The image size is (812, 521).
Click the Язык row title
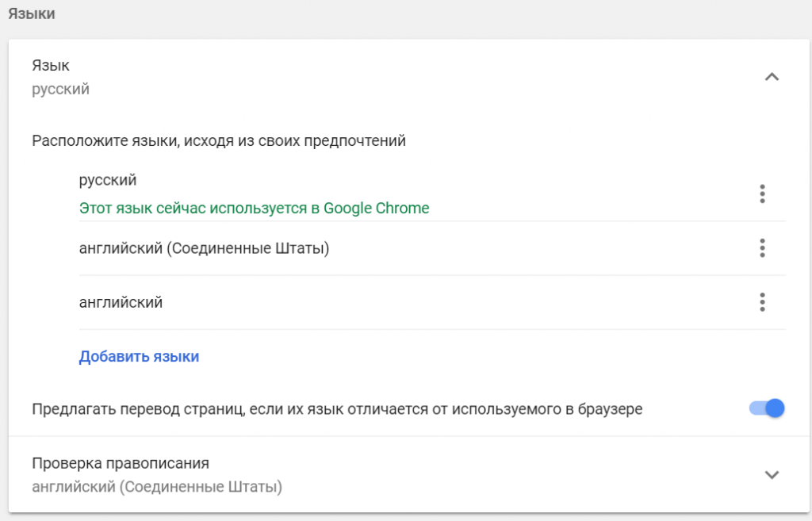click(50, 65)
